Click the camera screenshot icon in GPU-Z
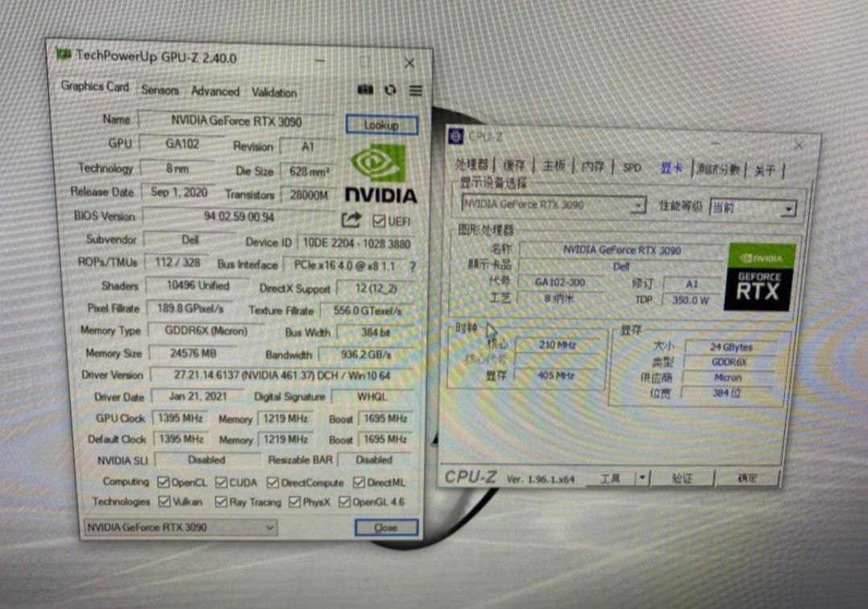This screenshot has width=868, height=609. pos(366,91)
